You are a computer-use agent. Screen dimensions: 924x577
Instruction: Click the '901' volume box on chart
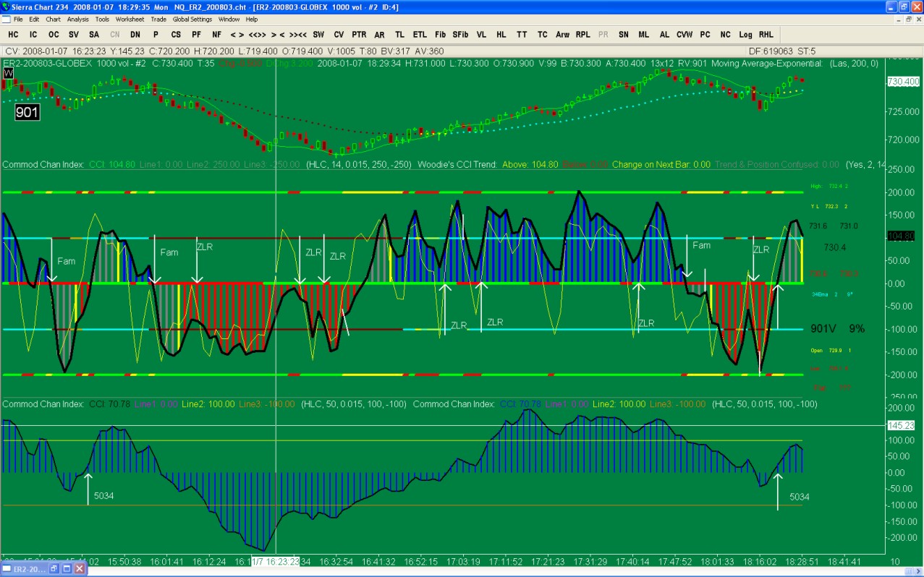(x=27, y=112)
